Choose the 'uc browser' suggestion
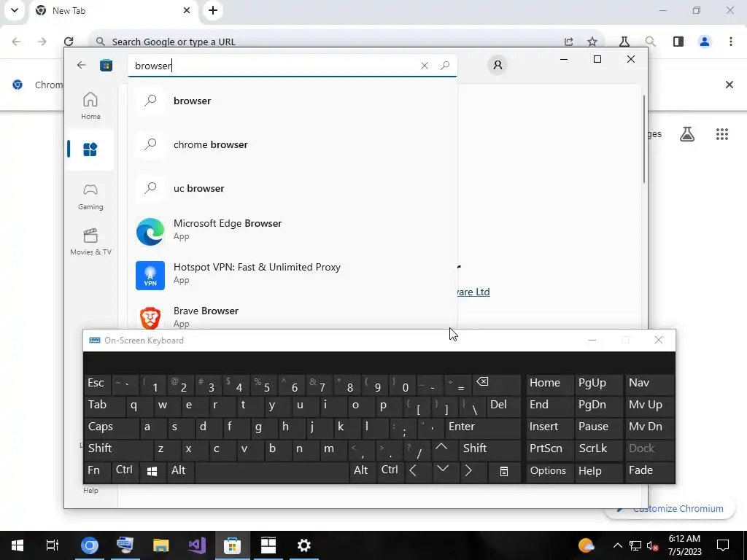 tap(293, 188)
